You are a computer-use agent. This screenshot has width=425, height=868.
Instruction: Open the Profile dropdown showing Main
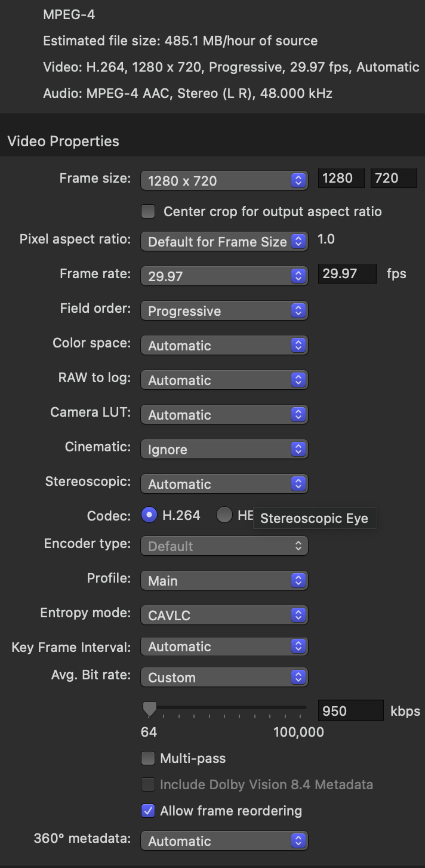(224, 580)
